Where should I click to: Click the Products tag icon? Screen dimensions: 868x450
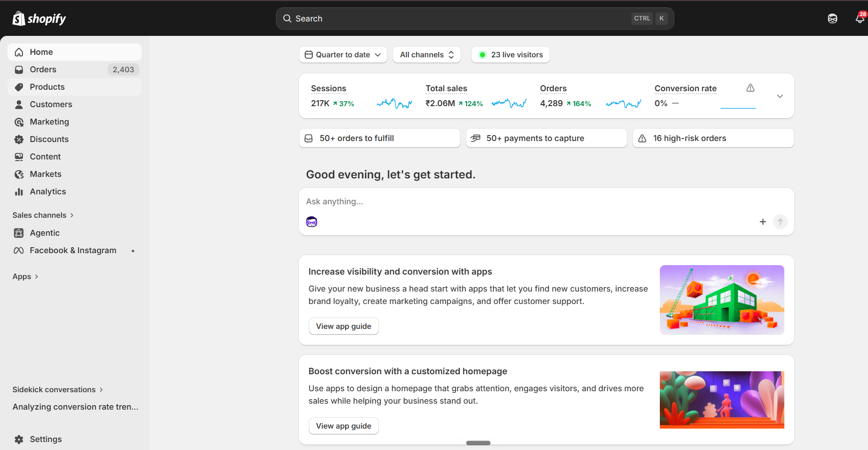[x=19, y=87]
